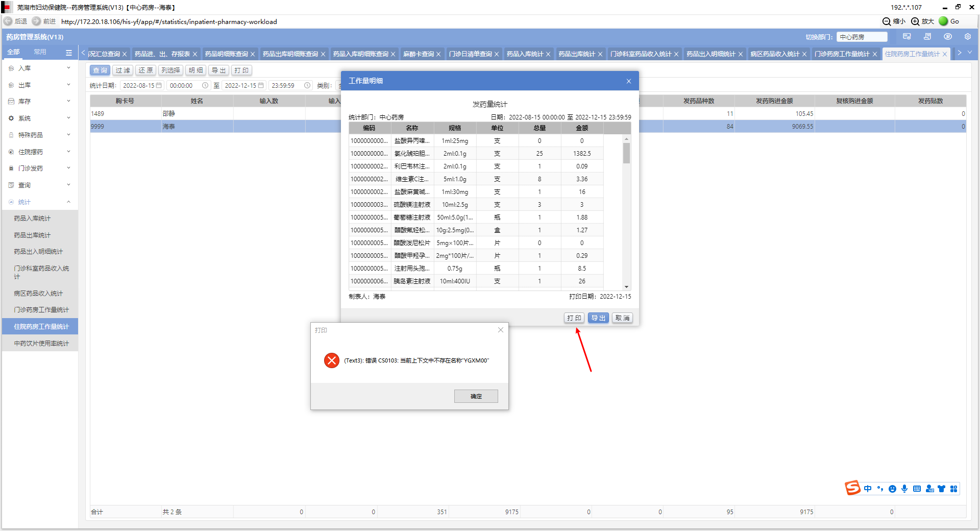Screen dimensions: 980x531
Task: Click the detail table vertical scrollbar thumb
Action: pos(626,153)
